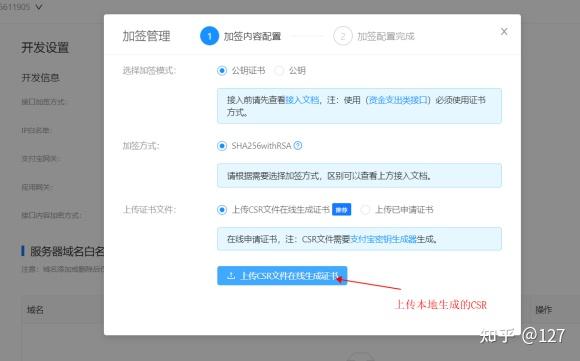Viewport: 580px width, 361px height.
Task: Click the 上传证书文件 label
Action: [x=149, y=210]
